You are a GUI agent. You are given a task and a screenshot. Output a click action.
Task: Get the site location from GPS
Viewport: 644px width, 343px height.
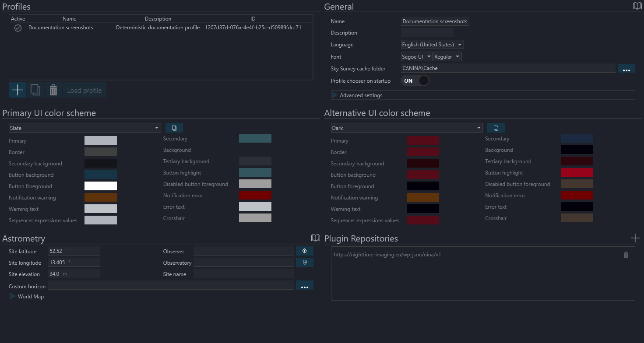pyautogui.click(x=305, y=251)
